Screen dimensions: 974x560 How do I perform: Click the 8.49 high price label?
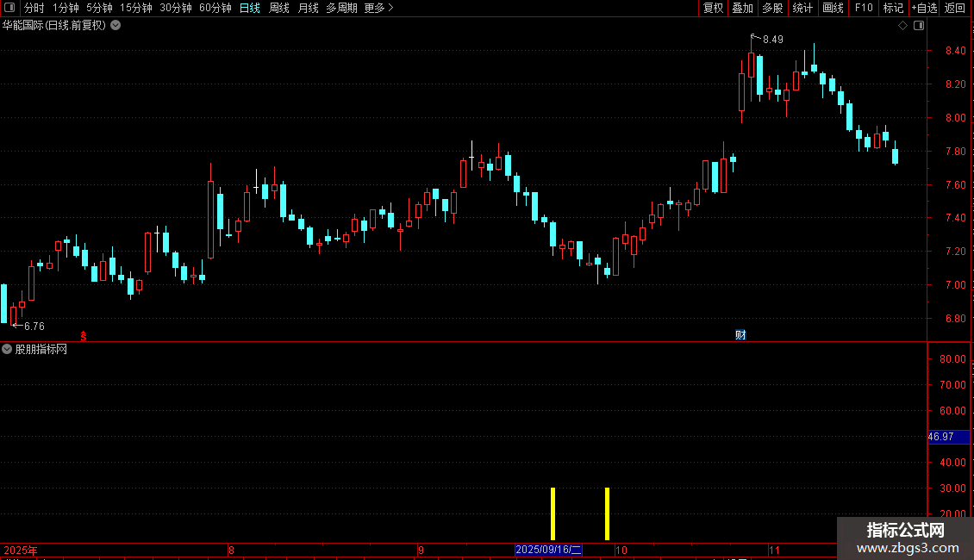773,40
